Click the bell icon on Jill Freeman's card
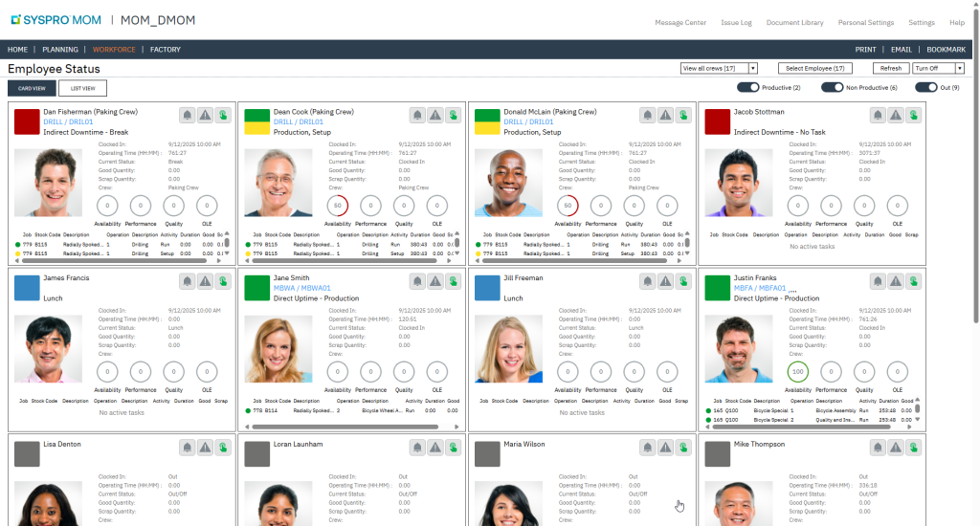Viewport: 980px width, 526px height. [648, 281]
